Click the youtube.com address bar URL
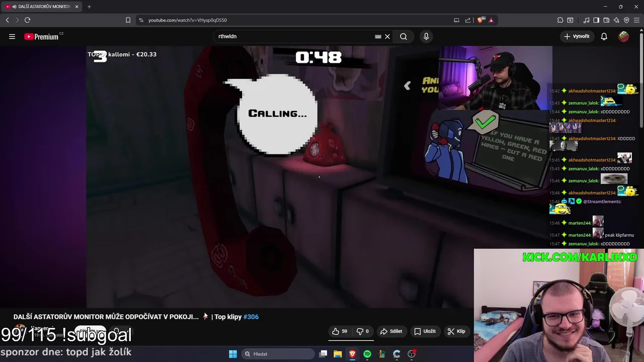 (x=188, y=20)
